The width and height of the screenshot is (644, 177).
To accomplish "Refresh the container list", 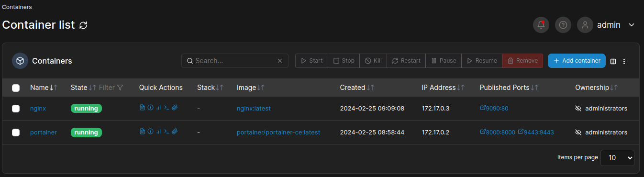I will pyautogui.click(x=83, y=25).
